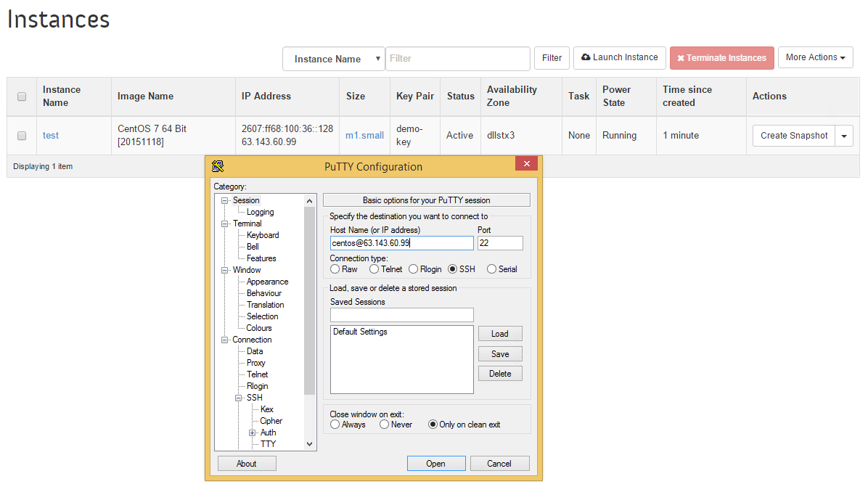Click the Launch Instance button
868x500 pixels.
(x=620, y=57)
